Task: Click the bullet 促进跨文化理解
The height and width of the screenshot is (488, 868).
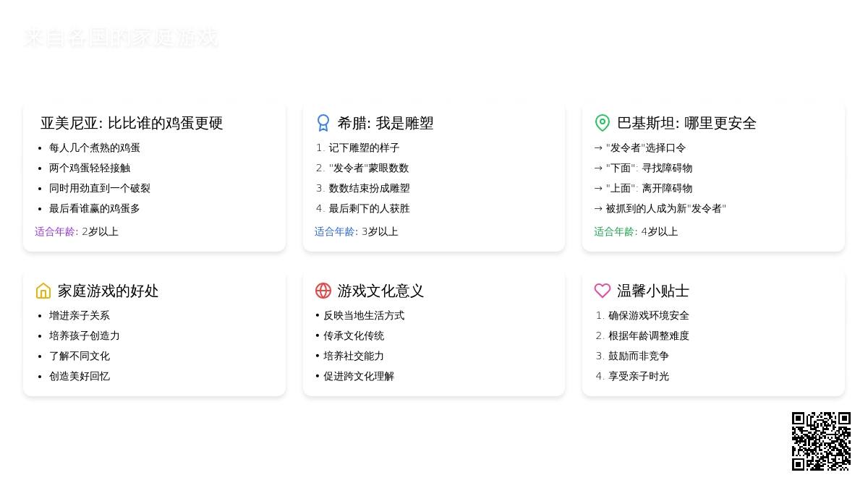Action: point(354,376)
